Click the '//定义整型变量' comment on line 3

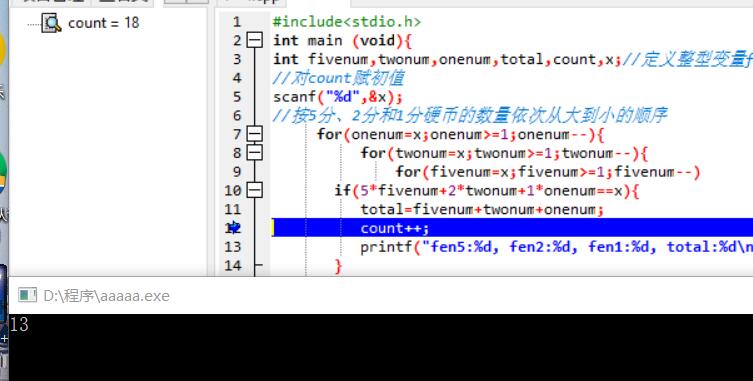(687, 59)
